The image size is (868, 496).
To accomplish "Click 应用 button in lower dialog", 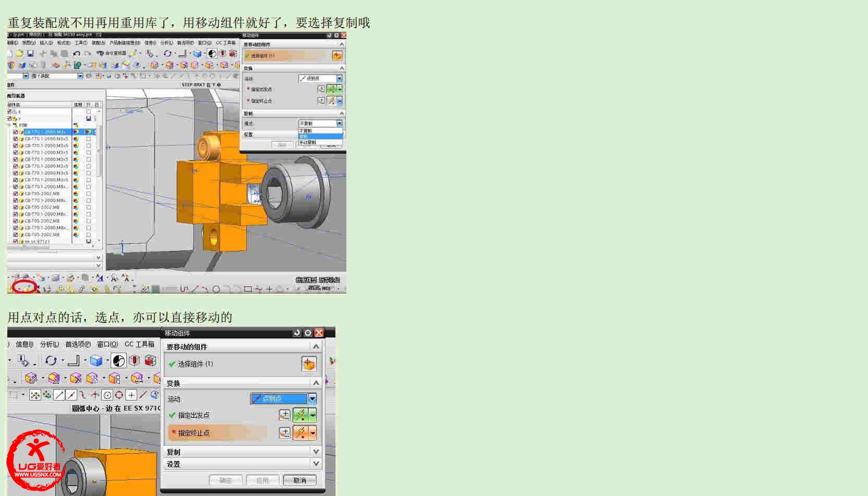I will 262,480.
